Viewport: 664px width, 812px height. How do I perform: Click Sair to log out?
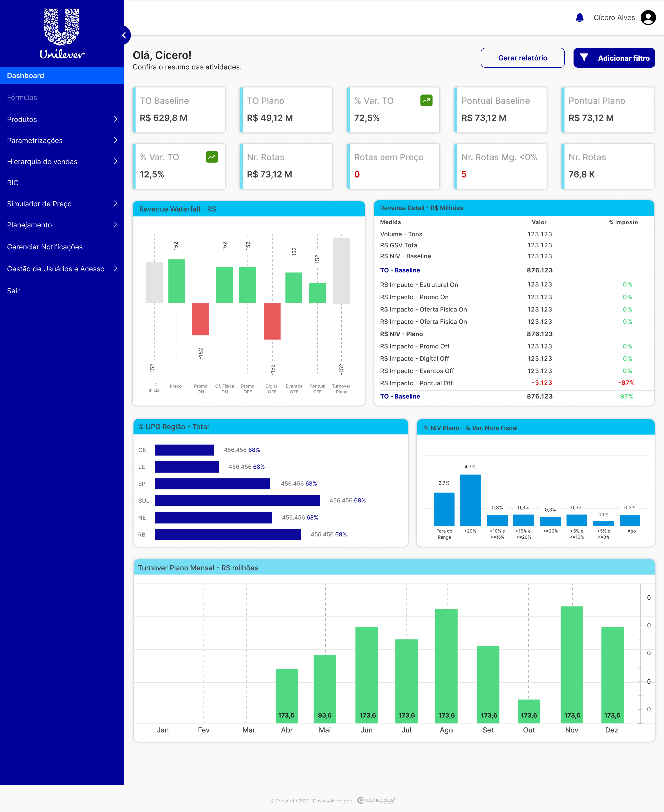[x=13, y=291]
